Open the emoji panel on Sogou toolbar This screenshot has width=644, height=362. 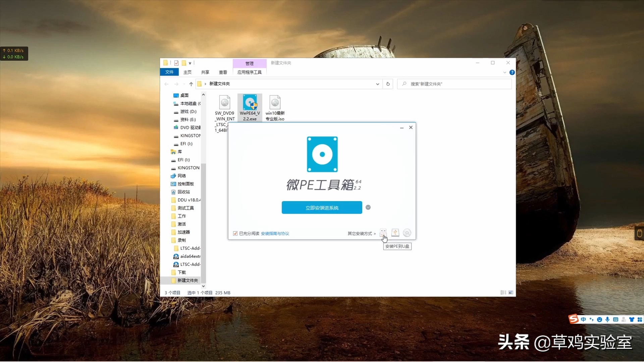pyautogui.click(x=599, y=319)
